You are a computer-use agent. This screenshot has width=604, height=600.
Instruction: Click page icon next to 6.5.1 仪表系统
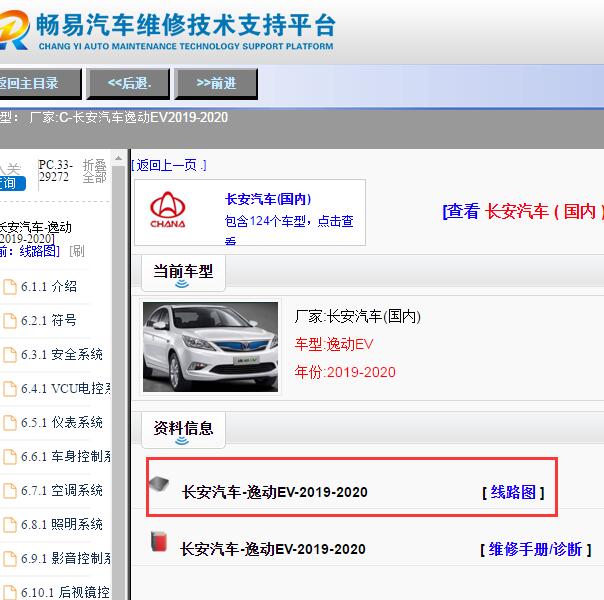coord(10,422)
